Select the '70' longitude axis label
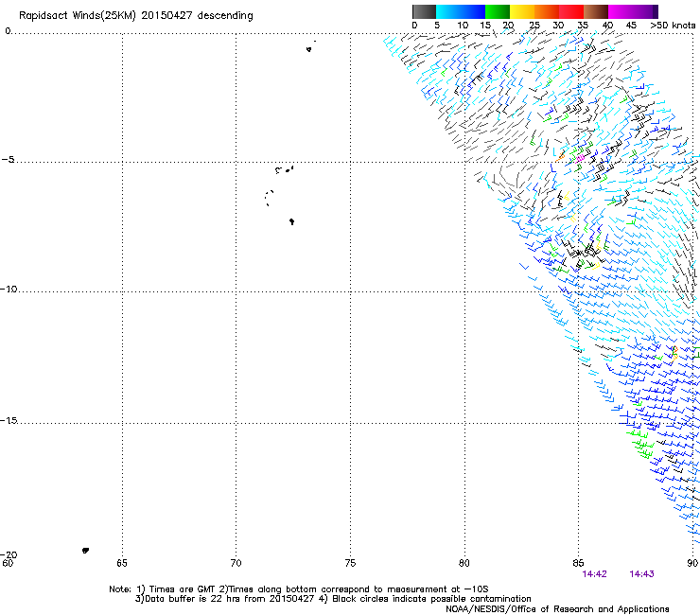The width and height of the screenshot is (700, 615). (236, 563)
